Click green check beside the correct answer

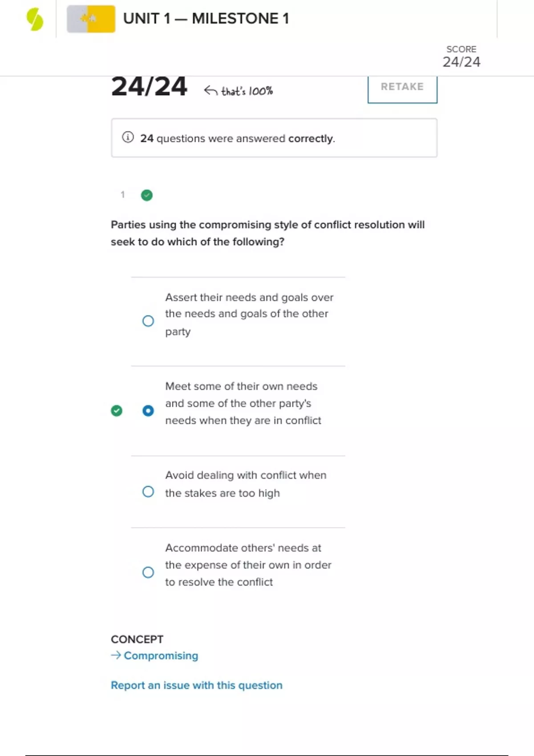pos(117,410)
